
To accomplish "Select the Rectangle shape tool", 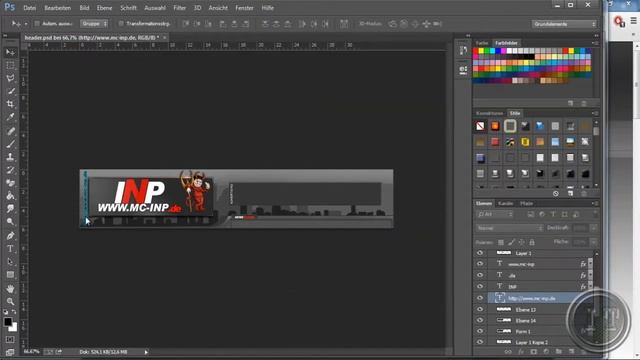I will coord(11,275).
